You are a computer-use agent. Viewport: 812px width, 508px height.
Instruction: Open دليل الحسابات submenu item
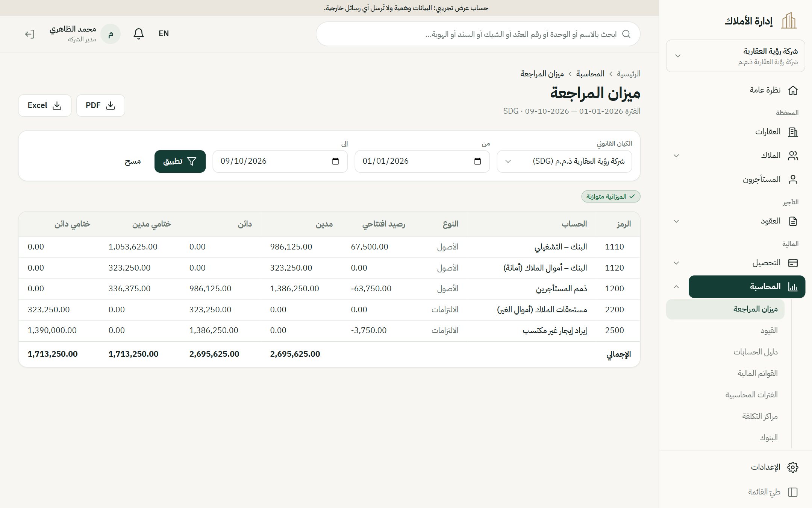[725, 352]
